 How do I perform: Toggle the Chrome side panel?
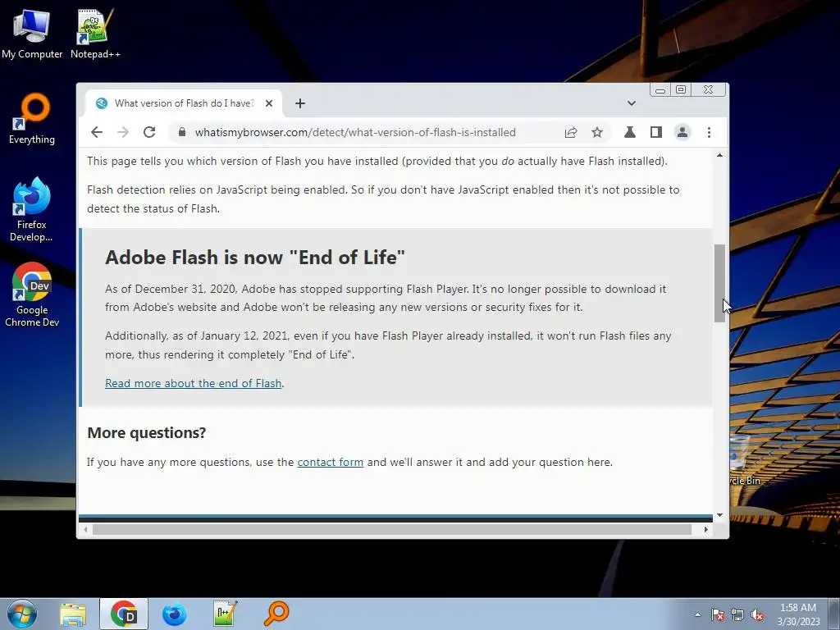pos(656,132)
